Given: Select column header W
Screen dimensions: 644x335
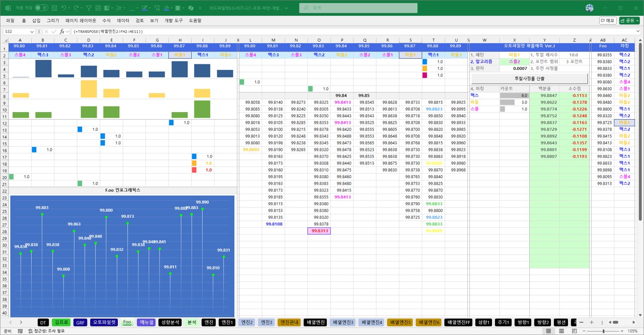Looking at the screenshot, I should point(485,40).
